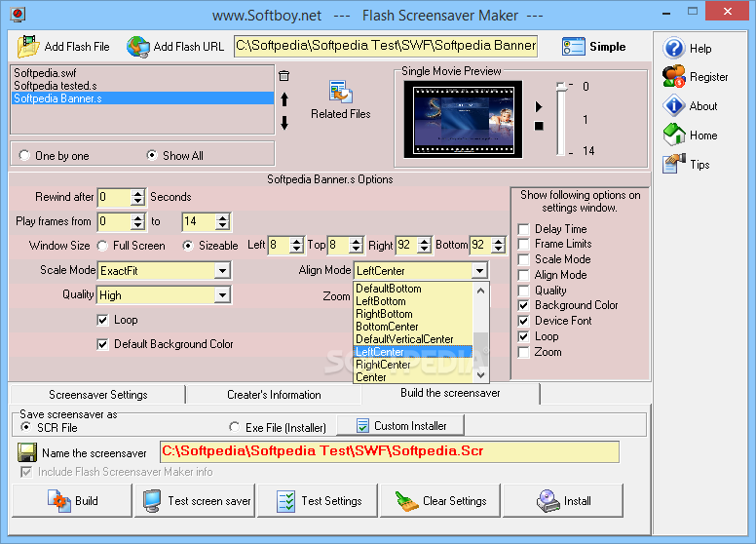Viewport: 756px width, 544px height.
Task: Enable Zoom checkbox in settings options
Action: click(523, 352)
